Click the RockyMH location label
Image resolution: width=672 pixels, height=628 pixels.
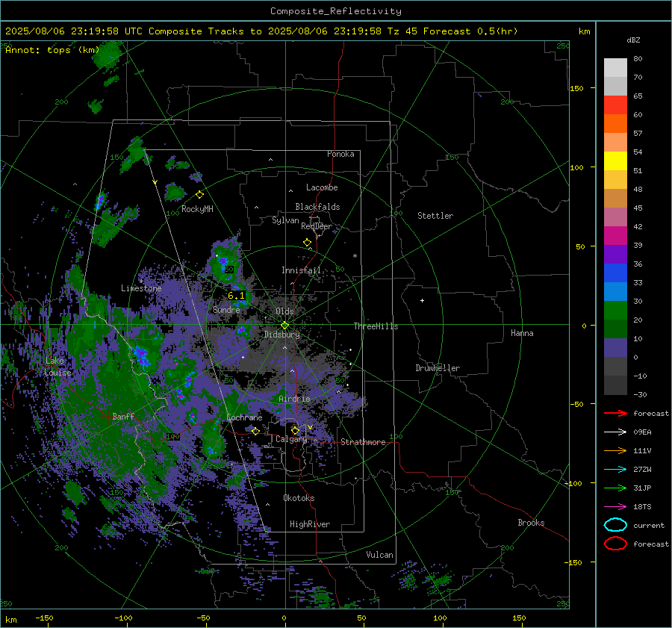click(197, 209)
